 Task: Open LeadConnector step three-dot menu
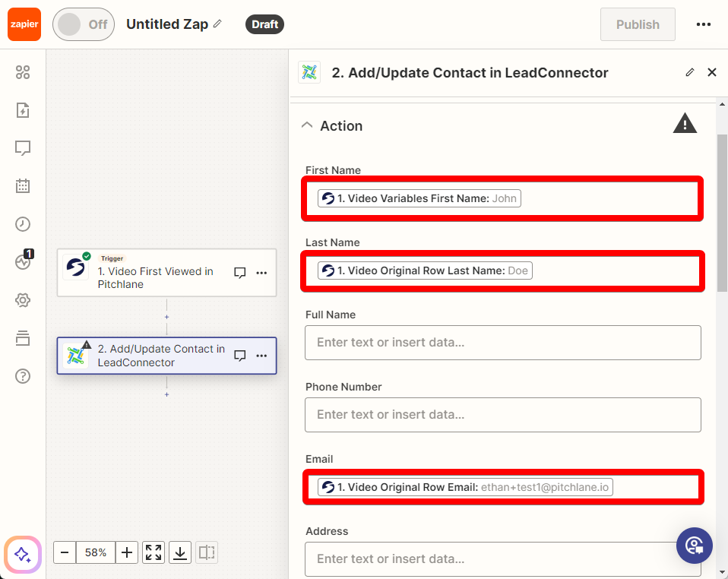click(x=261, y=356)
